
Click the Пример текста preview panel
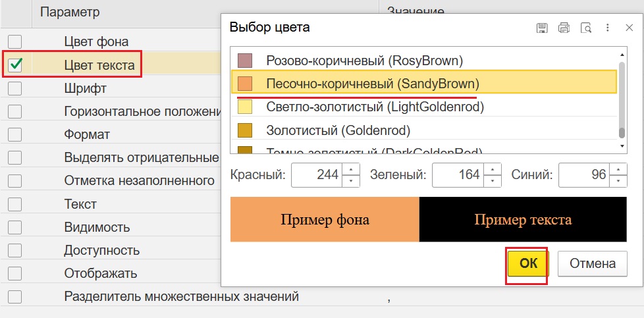[x=523, y=219]
